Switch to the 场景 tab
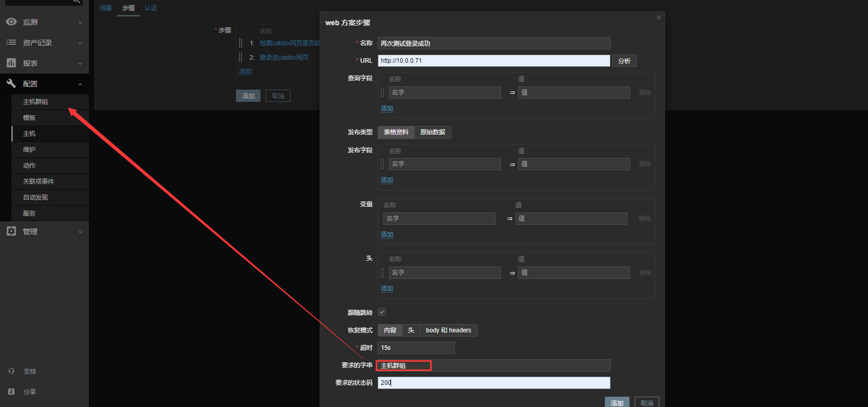 pos(106,8)
